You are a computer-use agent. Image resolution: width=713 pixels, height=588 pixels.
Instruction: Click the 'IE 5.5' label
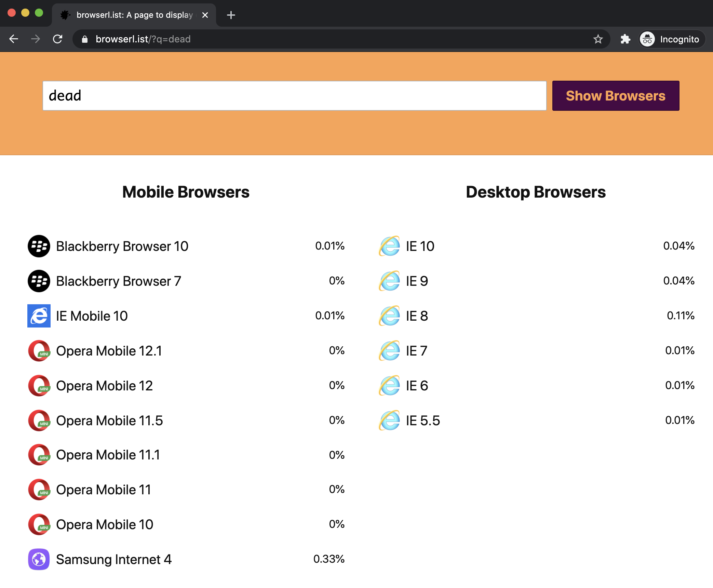pyautogui.click(x=423, y=420)
